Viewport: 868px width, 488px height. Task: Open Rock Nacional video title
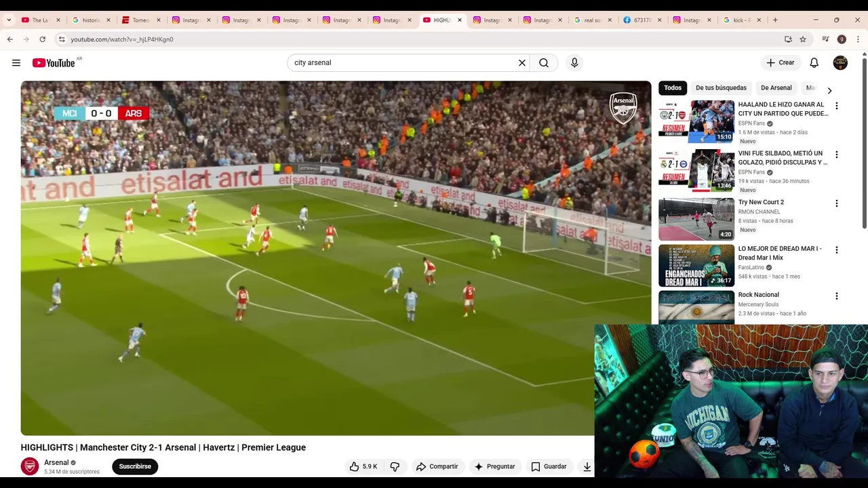click(x=758, y=295)
